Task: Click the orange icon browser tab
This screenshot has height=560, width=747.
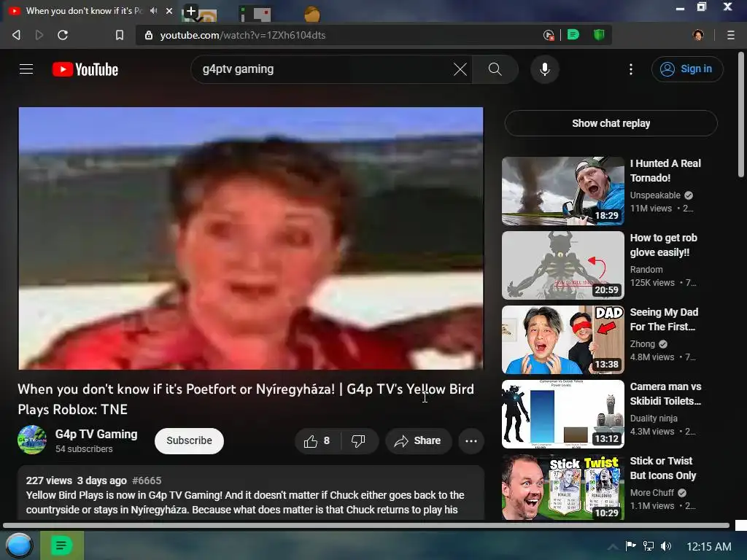Action: coord(312,14)
